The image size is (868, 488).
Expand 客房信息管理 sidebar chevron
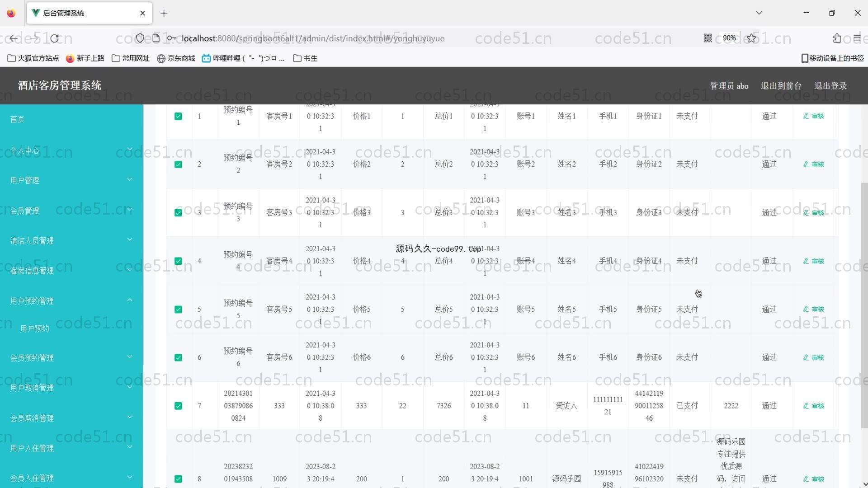click(x=130, y=269)
